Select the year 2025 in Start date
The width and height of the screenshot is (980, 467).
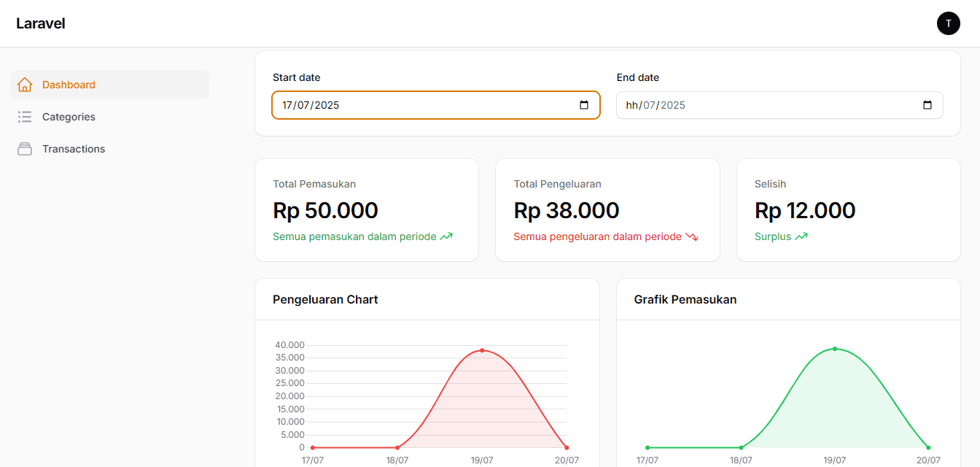[x=327, y=105]
